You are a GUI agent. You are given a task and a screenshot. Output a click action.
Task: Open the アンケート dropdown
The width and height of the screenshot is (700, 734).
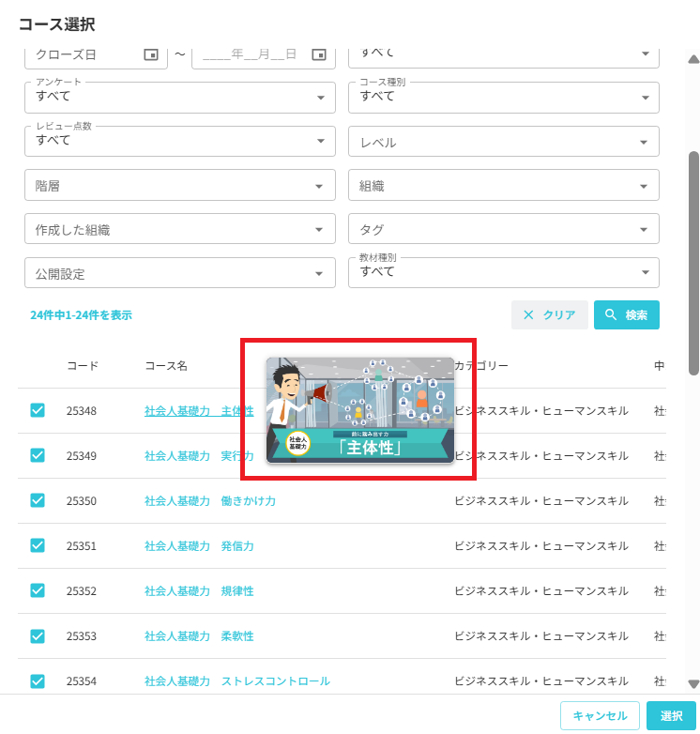pyautogui.click(x=180, y=98)
